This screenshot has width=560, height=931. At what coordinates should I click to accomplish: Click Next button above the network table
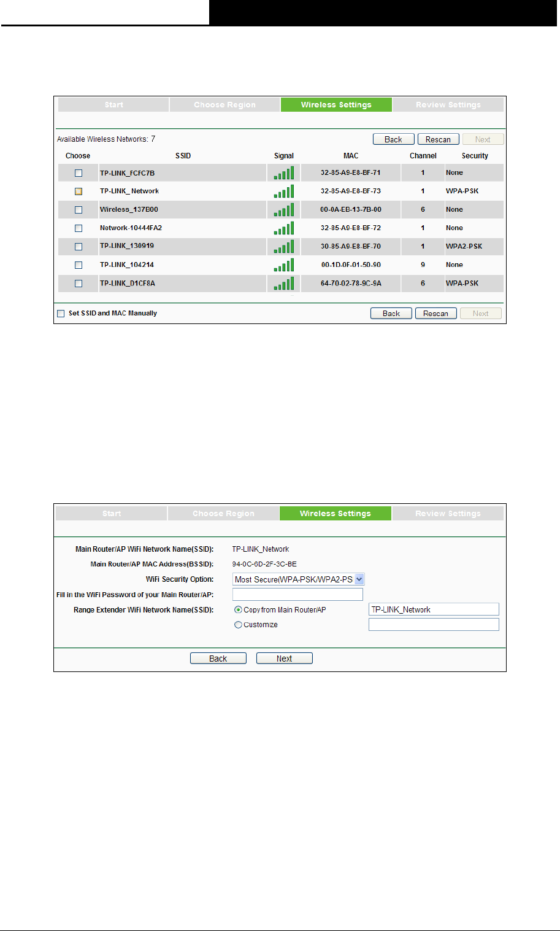[x=483, y=139]
